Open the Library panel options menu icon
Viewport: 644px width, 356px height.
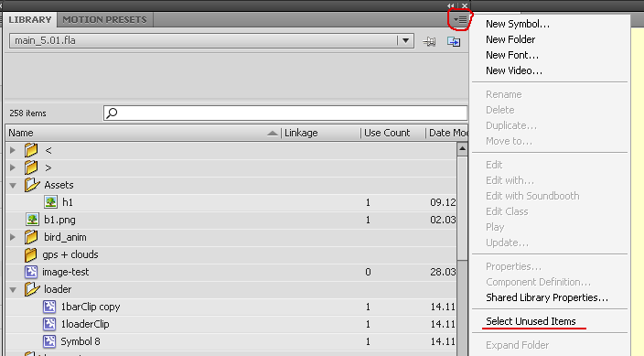(x=460, y=19)
